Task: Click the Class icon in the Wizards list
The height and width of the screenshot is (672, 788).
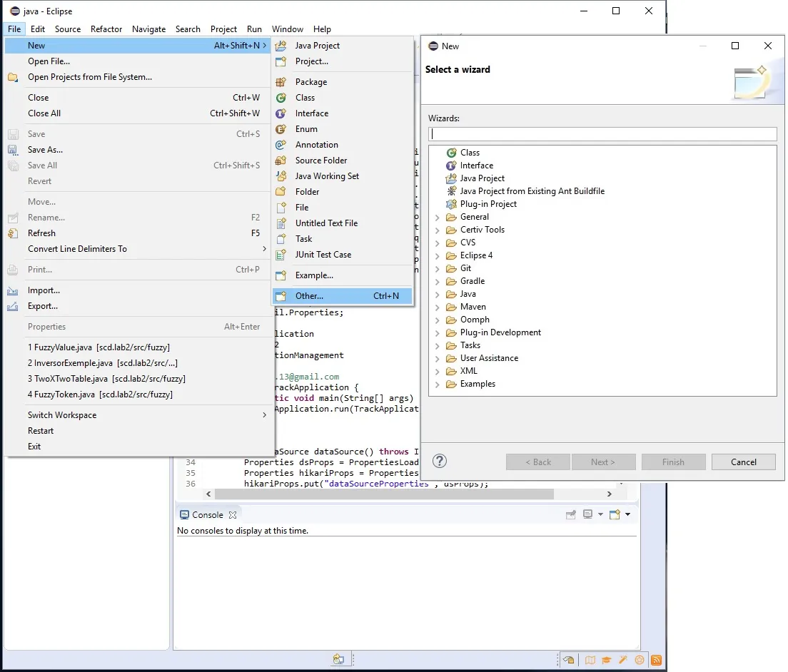Action: pyautogui.click(x=451, y=153)
